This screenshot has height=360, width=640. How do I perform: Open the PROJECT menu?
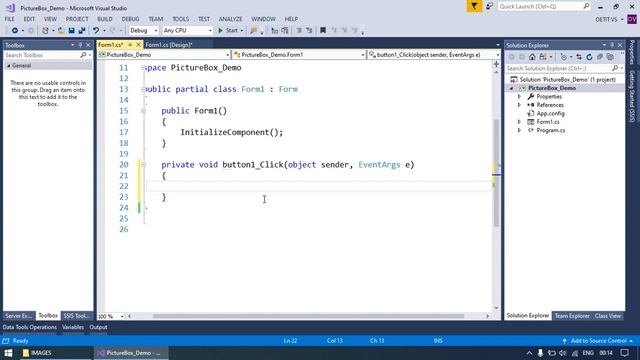(x=77, y=19)
